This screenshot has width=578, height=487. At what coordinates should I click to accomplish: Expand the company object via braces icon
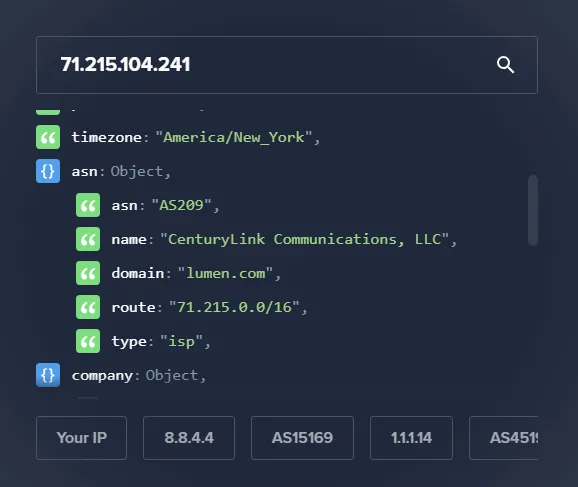[x=48, y=375]
